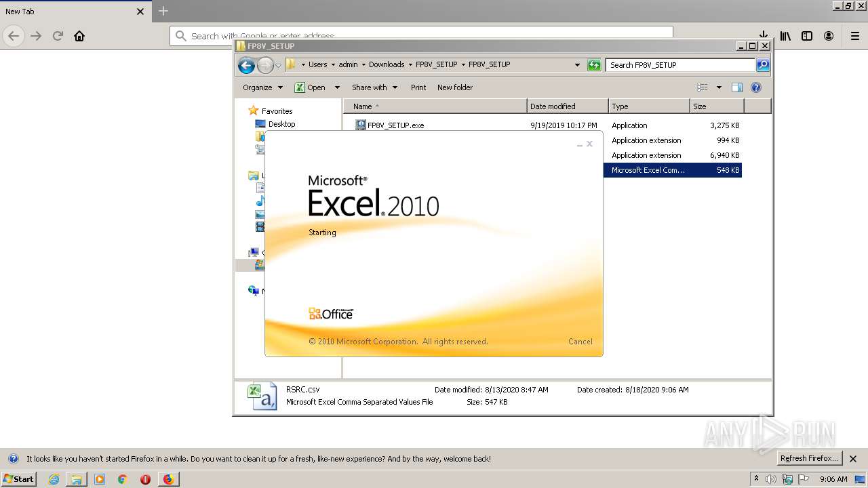Open the Firefox library icon
This screenshot has height=488, width=868.
[x=785, y=36]
